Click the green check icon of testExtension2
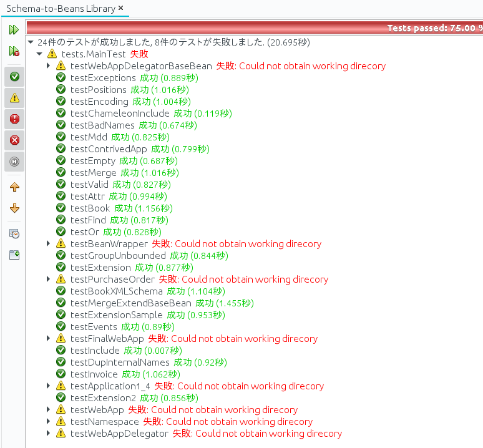 61,397
